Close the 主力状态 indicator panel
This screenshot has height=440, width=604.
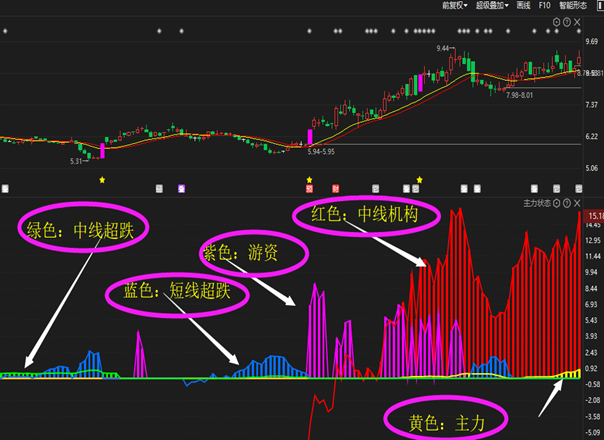[577, 203]
